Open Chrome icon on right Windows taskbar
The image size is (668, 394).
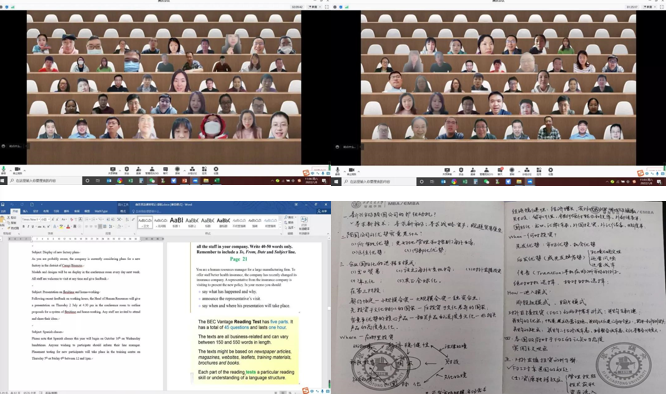pos(454,181)
